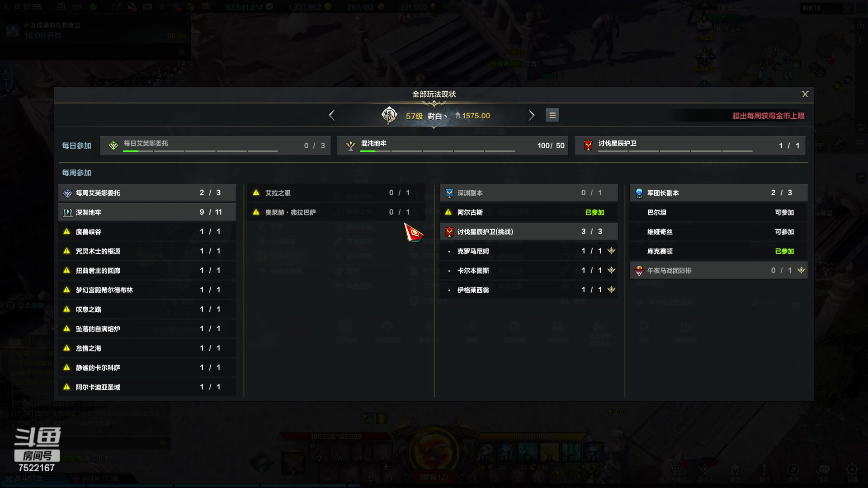Click the 每日艾芙娜委托 diamond icon
This screenshot has height=488, width=868.
(113, 145)
